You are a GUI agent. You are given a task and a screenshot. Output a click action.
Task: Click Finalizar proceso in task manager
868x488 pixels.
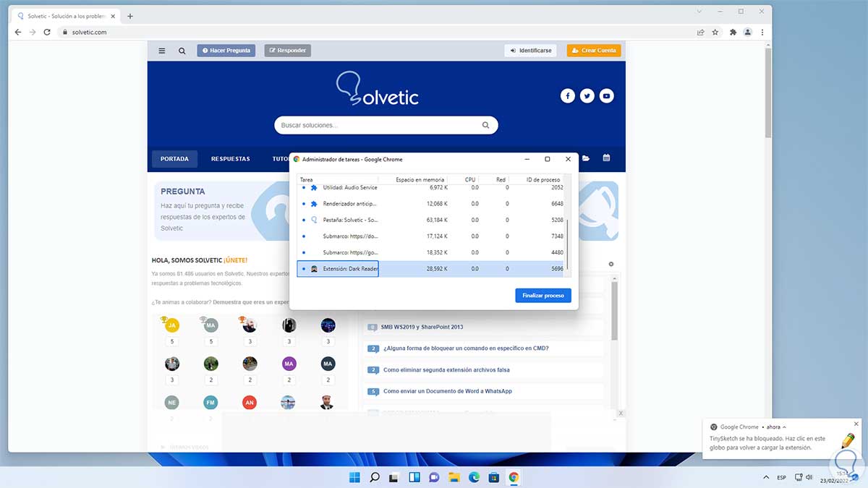543,296
